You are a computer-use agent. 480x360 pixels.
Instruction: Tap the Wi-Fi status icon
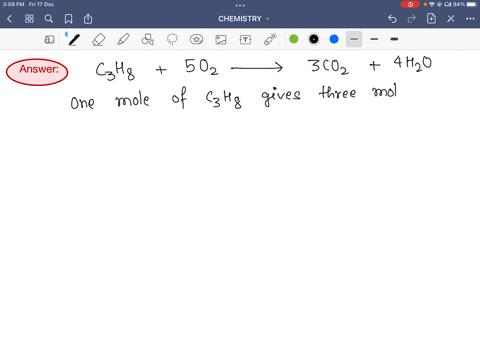pos(432,4)
